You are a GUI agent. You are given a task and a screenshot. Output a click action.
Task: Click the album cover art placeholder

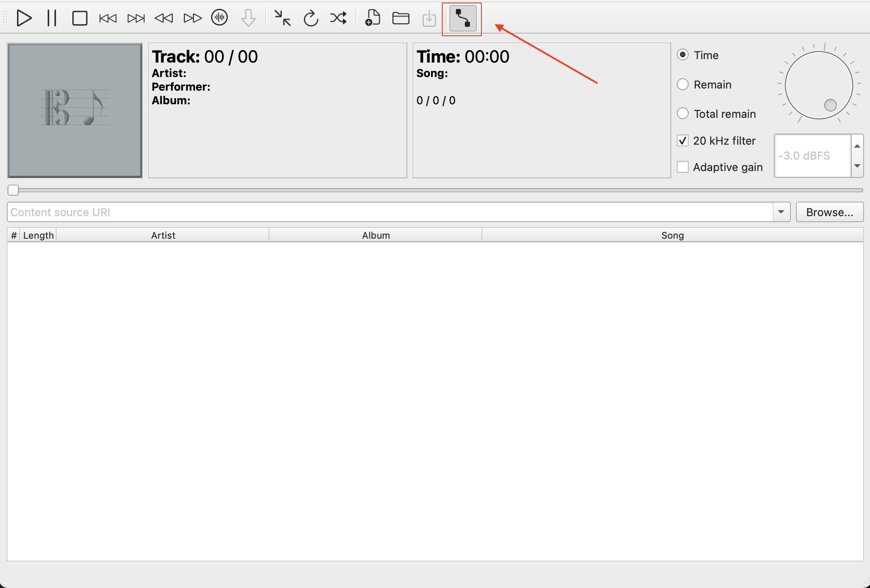point(75,110)
